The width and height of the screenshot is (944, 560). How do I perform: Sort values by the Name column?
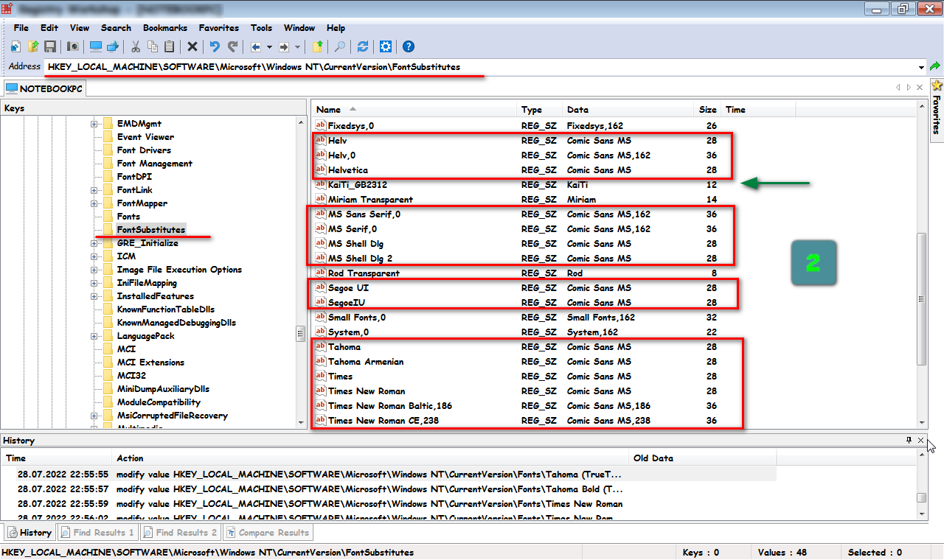tap(414, 109)
